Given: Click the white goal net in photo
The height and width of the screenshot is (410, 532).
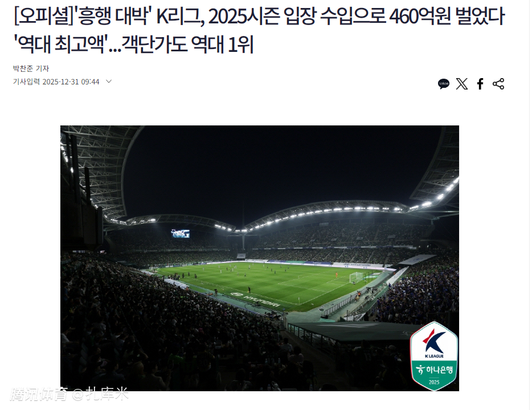Looking at the screenshot, I should (x=356, y=277).
